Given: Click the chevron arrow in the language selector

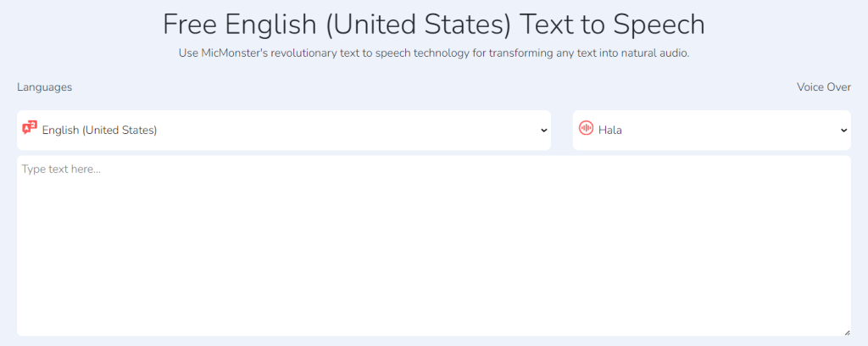Looking at the screenshot, I should 543,131.
